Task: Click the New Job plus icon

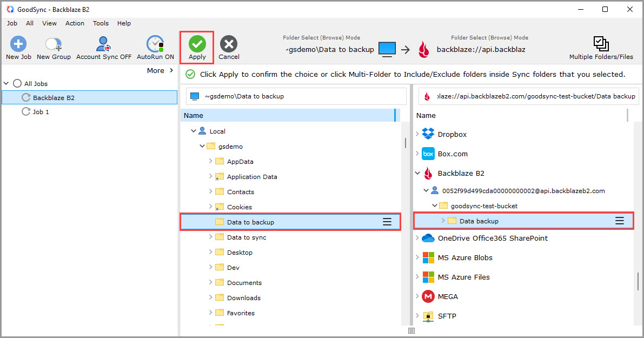Action: [18, 44]
